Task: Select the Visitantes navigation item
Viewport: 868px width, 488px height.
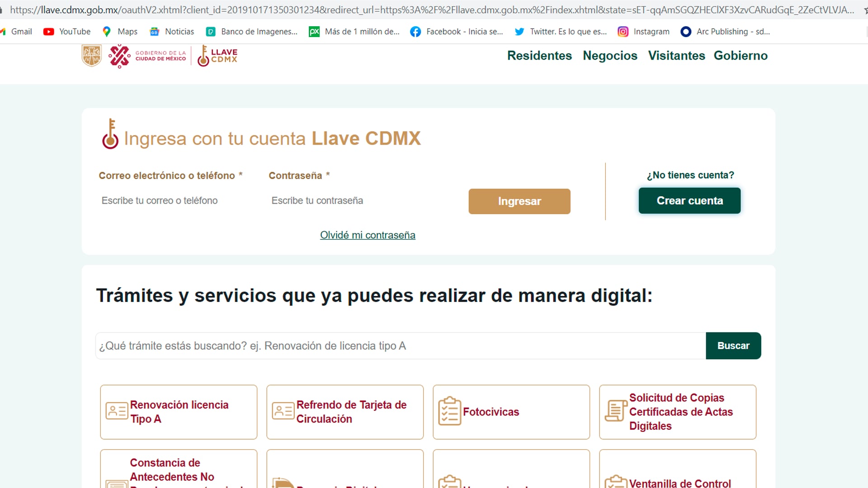Action: (x=676, y=56)
